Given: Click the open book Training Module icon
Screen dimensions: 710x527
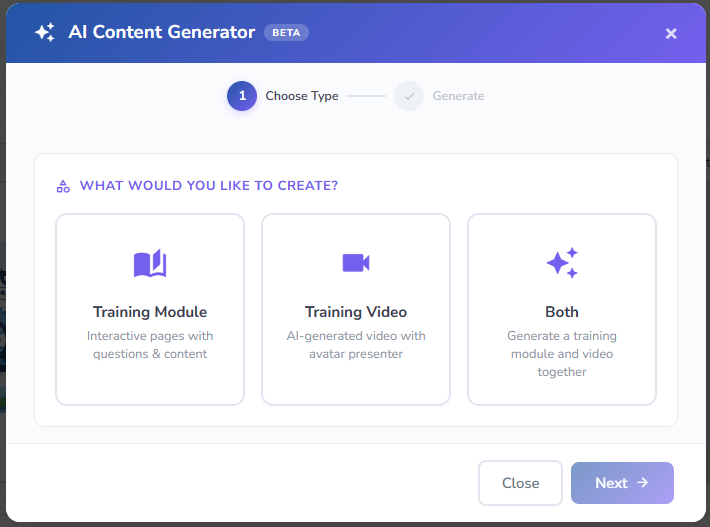Looking at the screenshot, I should tap(150, 263).
